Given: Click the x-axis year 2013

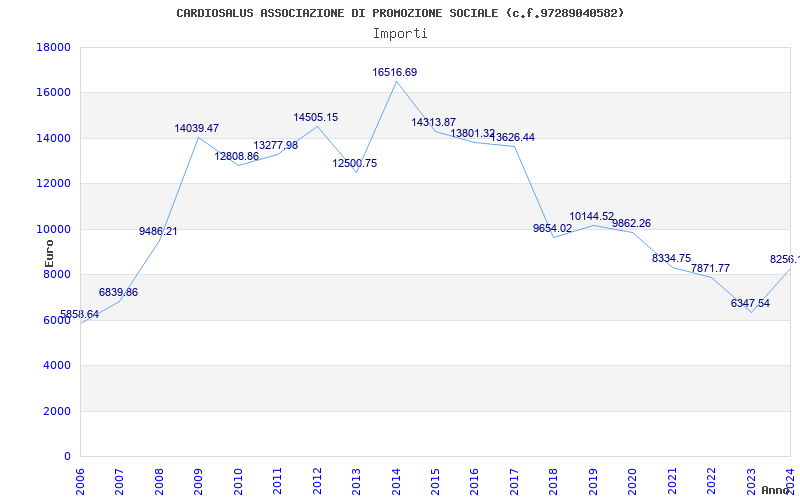Looking at the screenshot, I should point(357,480).
